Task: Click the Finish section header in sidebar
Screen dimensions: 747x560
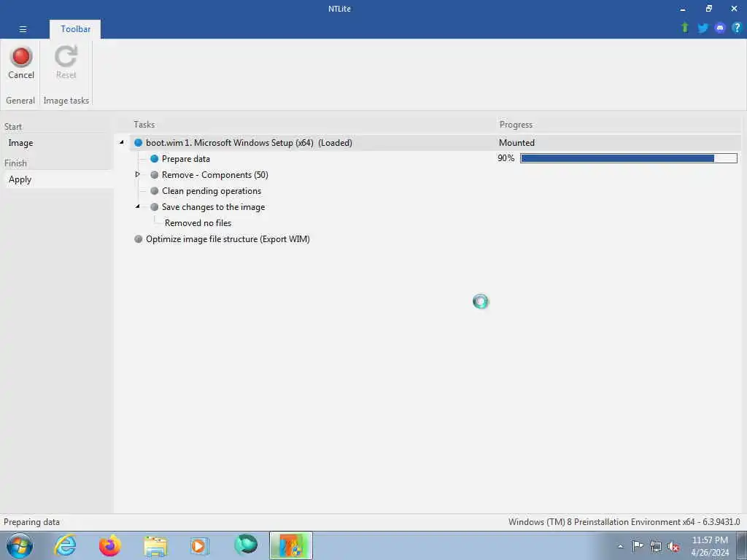Action: tap(16, 163)
